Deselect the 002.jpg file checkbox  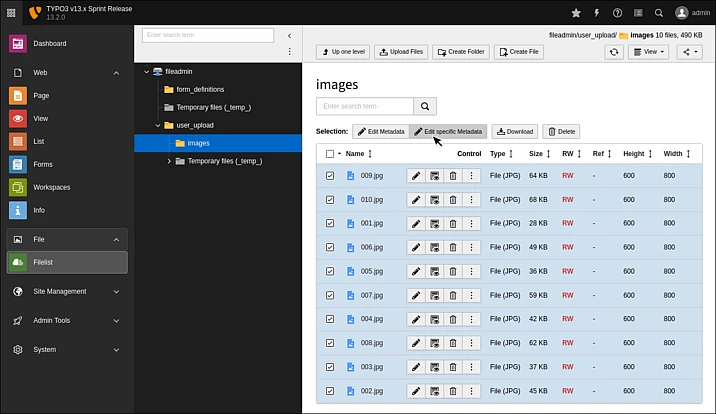pyautogui.click(x=330, y=391)
